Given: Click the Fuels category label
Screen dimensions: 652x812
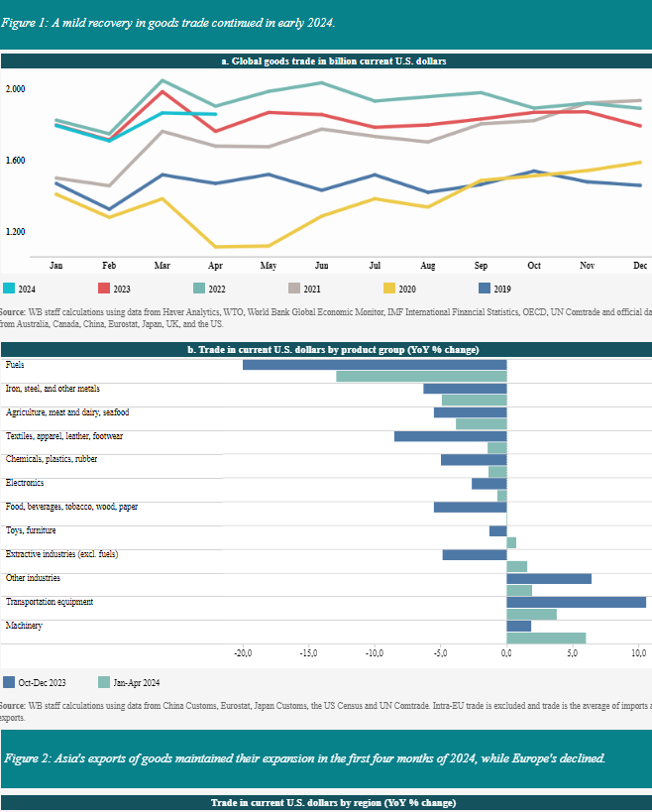Looking at the screenshot, I should point(15,365).
